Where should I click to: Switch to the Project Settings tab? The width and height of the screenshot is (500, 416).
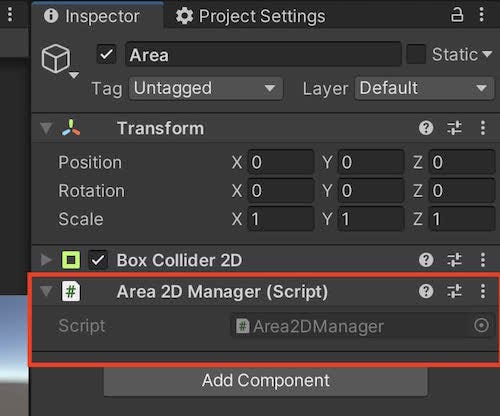250,16
